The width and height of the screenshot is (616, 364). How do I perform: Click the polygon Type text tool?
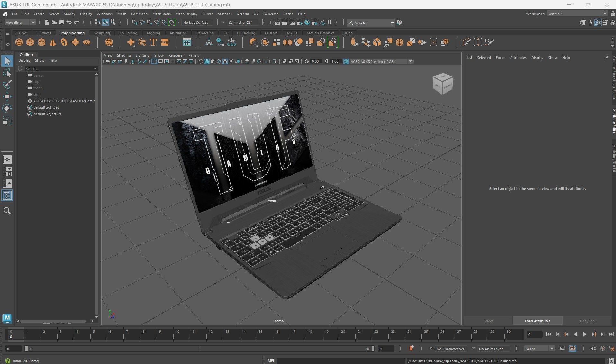153,42
